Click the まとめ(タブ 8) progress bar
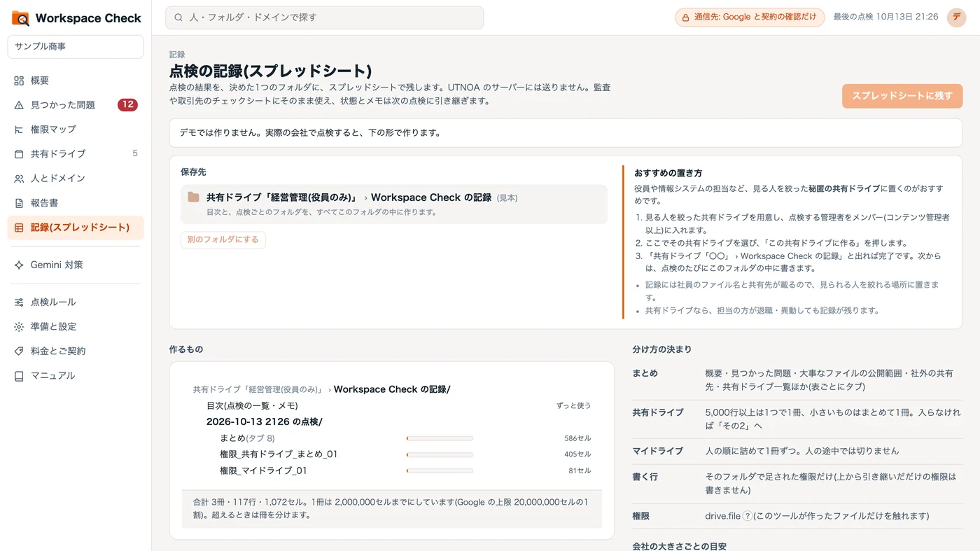Image resolution: width=980 pixels, height=551 pixels. click(x=440, y=439)
